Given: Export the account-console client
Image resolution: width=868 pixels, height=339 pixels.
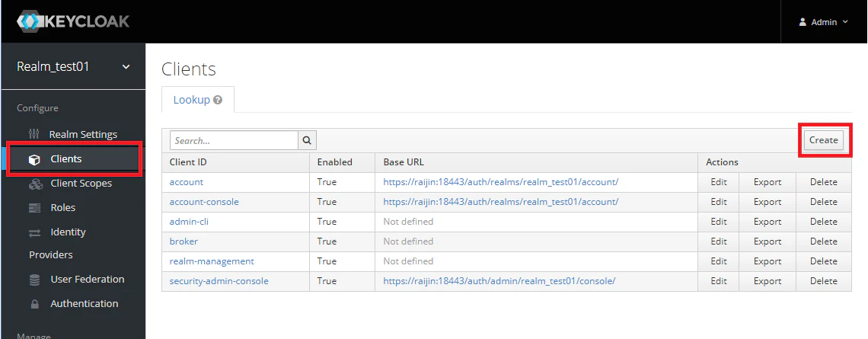Looking at the screenshot, I should (x=767, y=202).
